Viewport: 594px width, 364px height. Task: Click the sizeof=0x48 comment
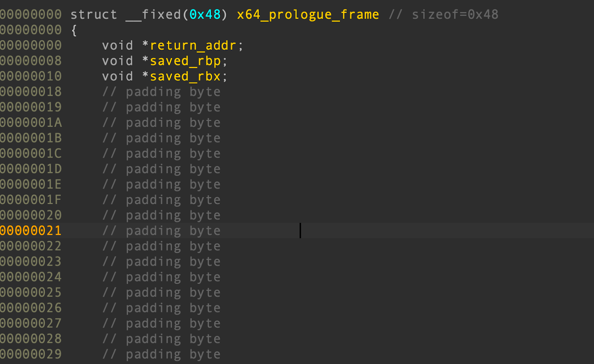coord(455,14)
